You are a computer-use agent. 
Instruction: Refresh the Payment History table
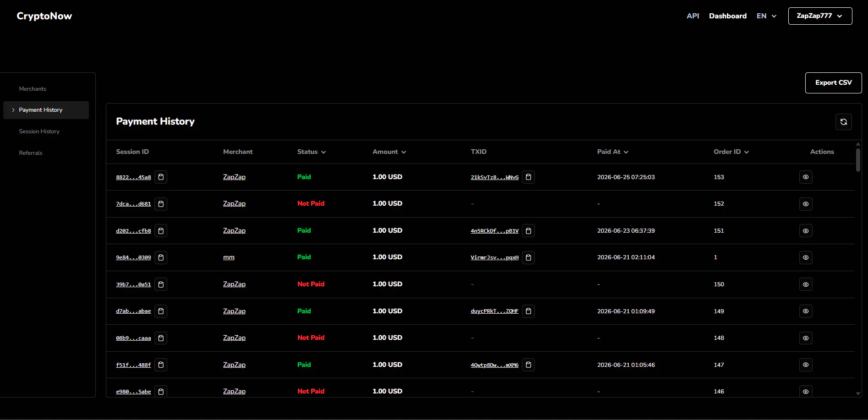(843, 122)
